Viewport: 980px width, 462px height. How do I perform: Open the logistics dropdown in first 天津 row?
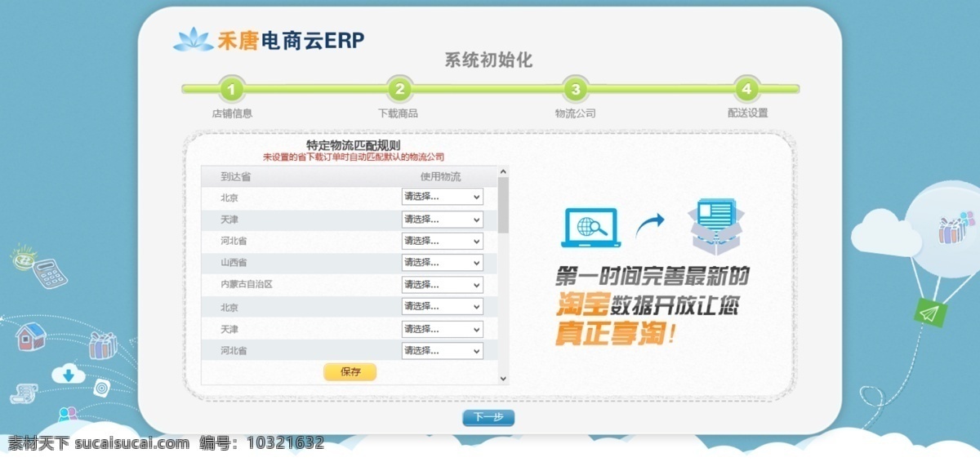tap(442, 220)
